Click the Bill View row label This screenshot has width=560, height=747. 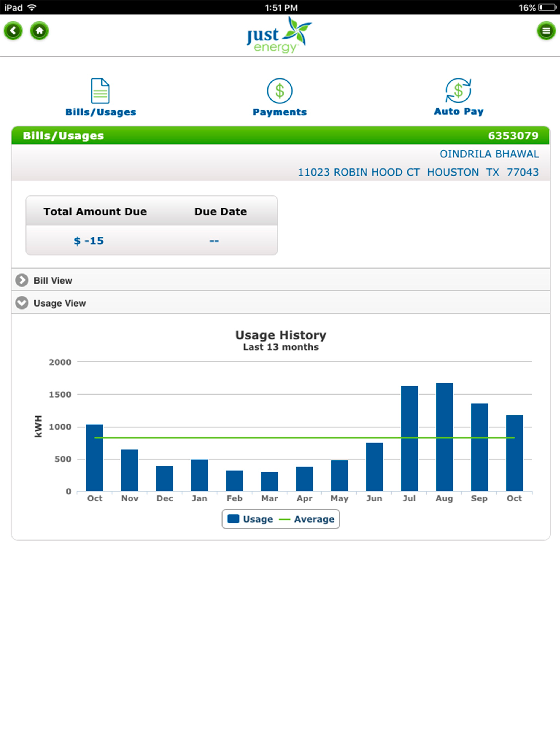pos(53,281)
